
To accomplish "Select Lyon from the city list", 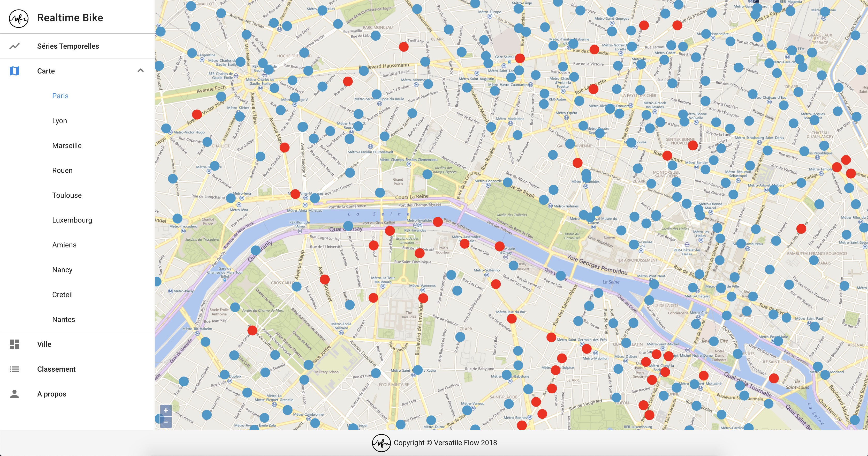I will [x=60, y=121].
